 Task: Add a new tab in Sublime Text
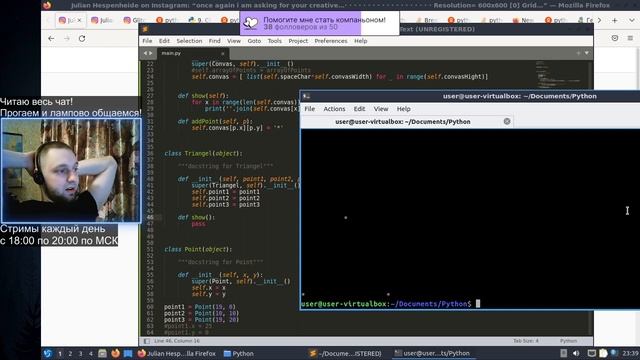pyautogui.click(x=578, y=53)
